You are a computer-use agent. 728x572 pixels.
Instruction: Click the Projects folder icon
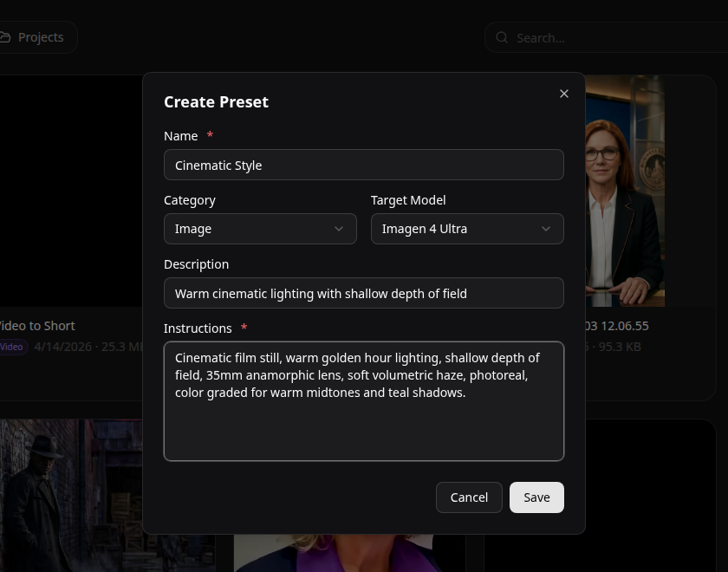(5, 37)
